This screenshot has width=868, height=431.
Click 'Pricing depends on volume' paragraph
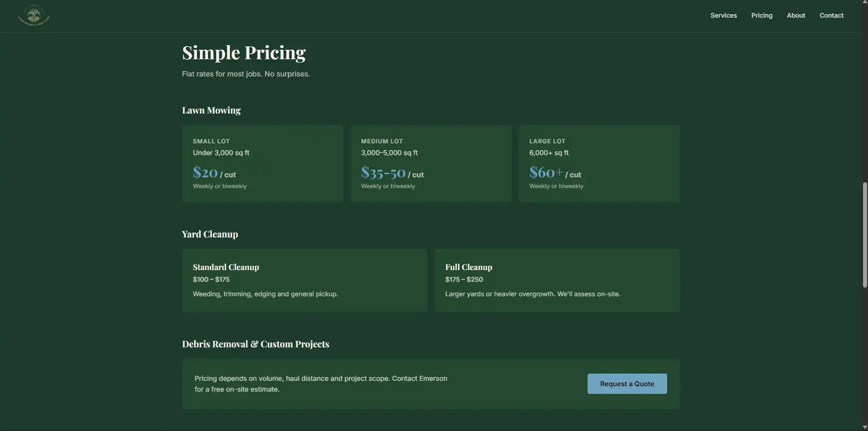(321, 384)
